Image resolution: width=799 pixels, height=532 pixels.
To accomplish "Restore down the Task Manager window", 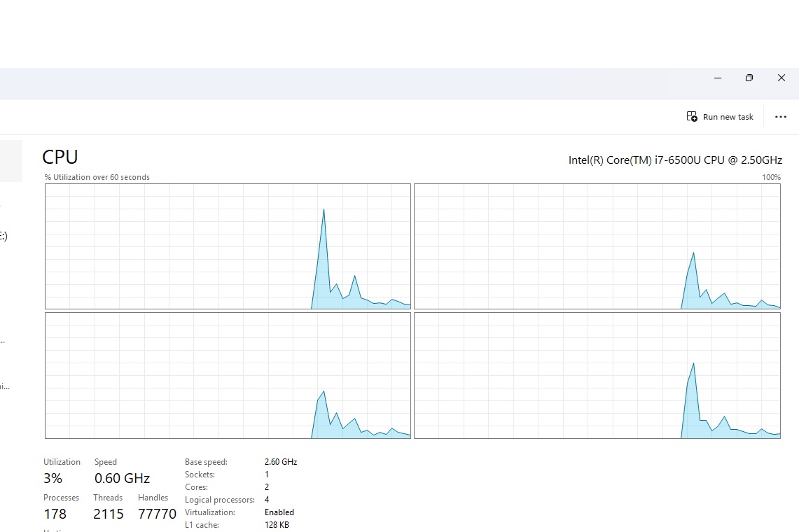I will [749, 78].
